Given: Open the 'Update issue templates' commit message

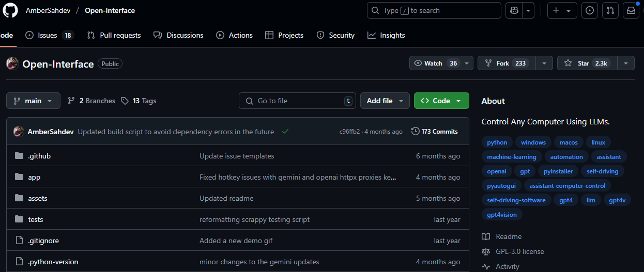Looking at the screenshot, I should 237,156.
